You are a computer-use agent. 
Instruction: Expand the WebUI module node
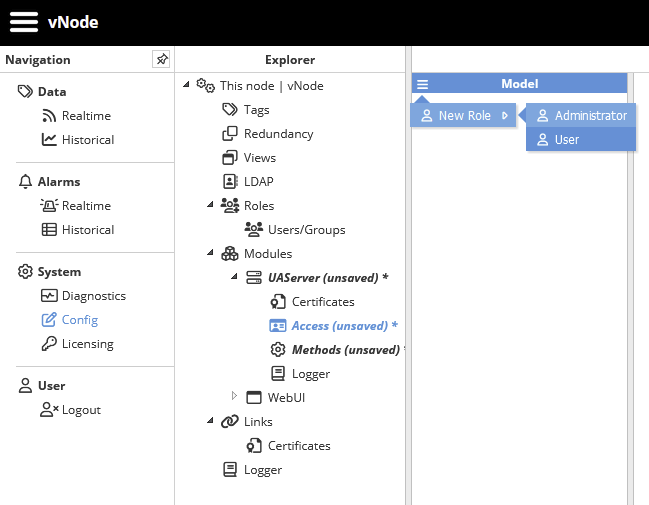[x=235, y=398]
